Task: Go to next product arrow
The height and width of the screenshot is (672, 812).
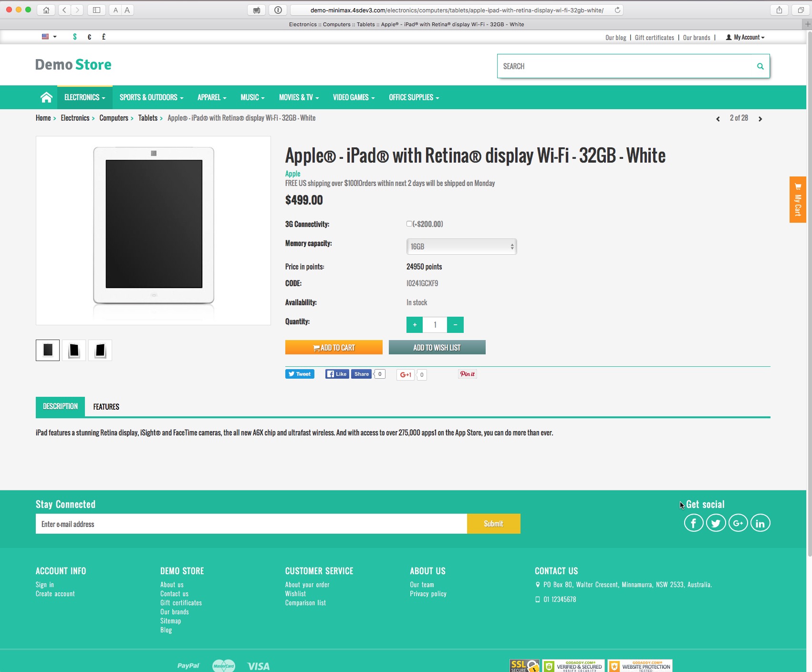Action: coord(760,119)
